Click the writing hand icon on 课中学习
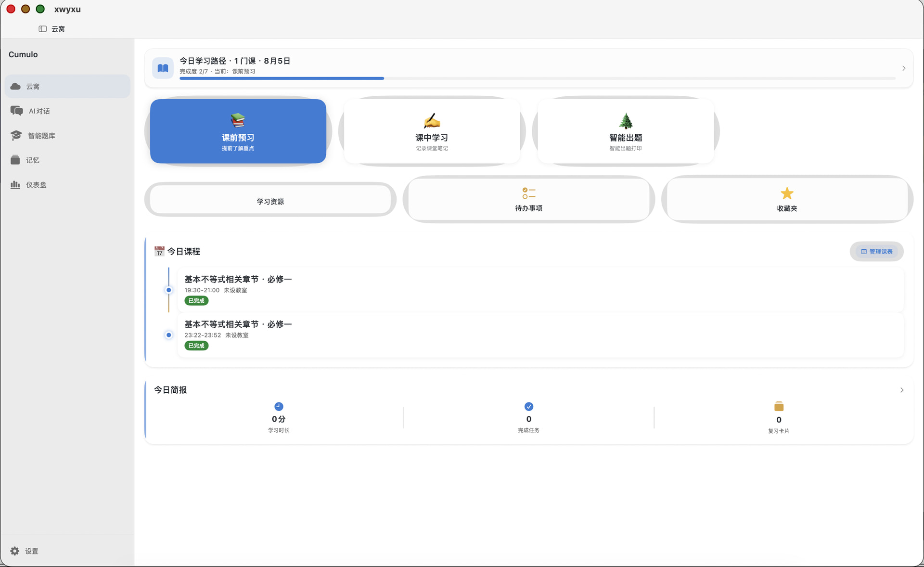924x567 pixels. point(432,120)
